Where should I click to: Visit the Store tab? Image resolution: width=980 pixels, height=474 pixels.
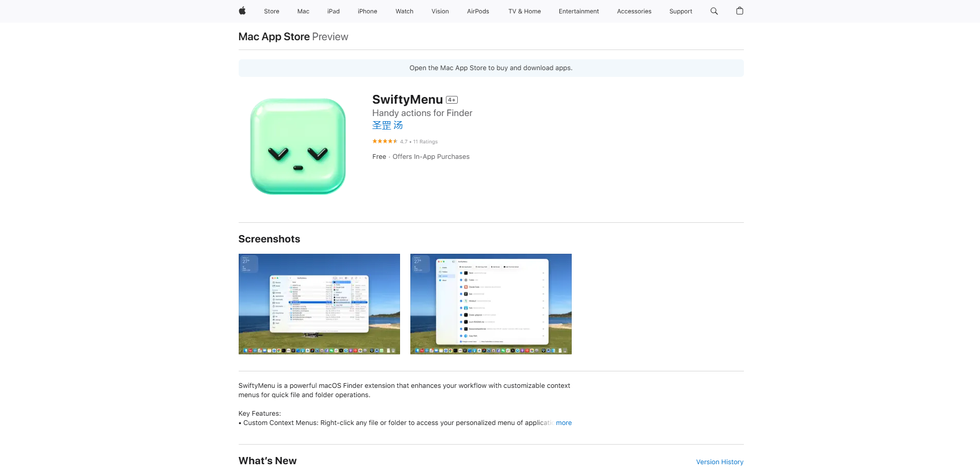click(271, 11)
